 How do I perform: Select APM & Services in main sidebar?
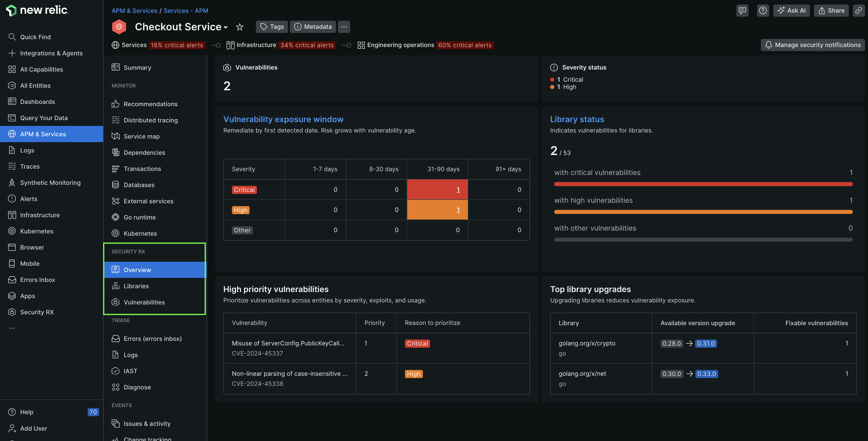point(51,134)
